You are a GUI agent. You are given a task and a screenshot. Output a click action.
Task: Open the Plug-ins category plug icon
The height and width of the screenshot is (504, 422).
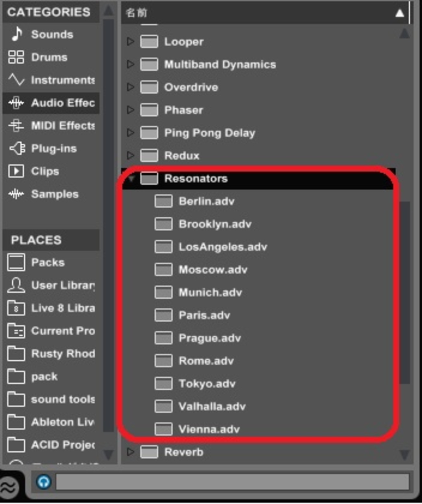tap(17, 149)
